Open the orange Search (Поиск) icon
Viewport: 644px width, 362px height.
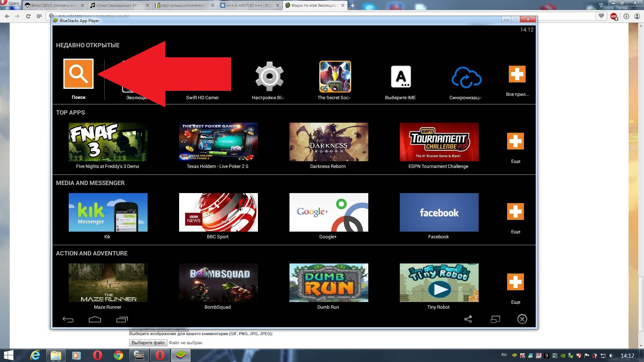click(x=78, y=74)
